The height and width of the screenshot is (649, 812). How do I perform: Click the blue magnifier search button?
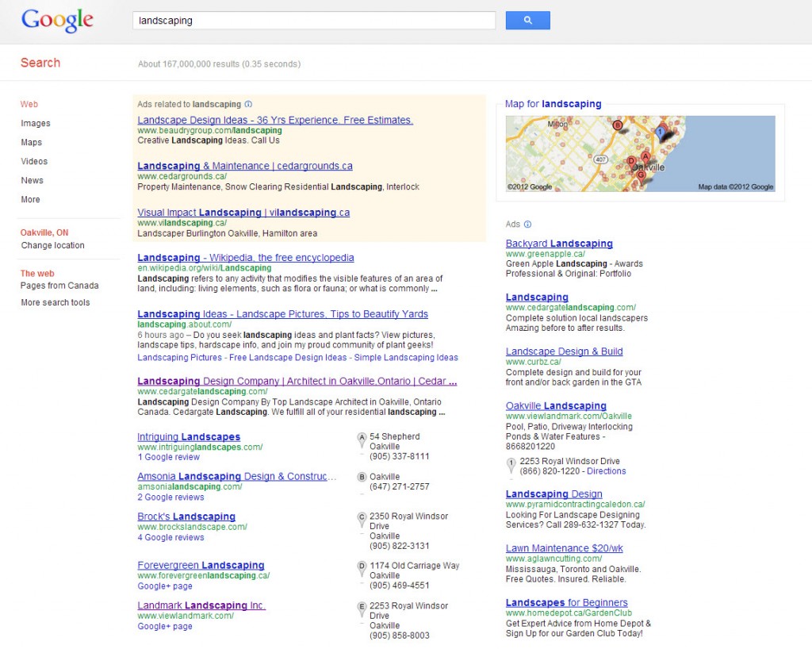click(x=527, y=20)
